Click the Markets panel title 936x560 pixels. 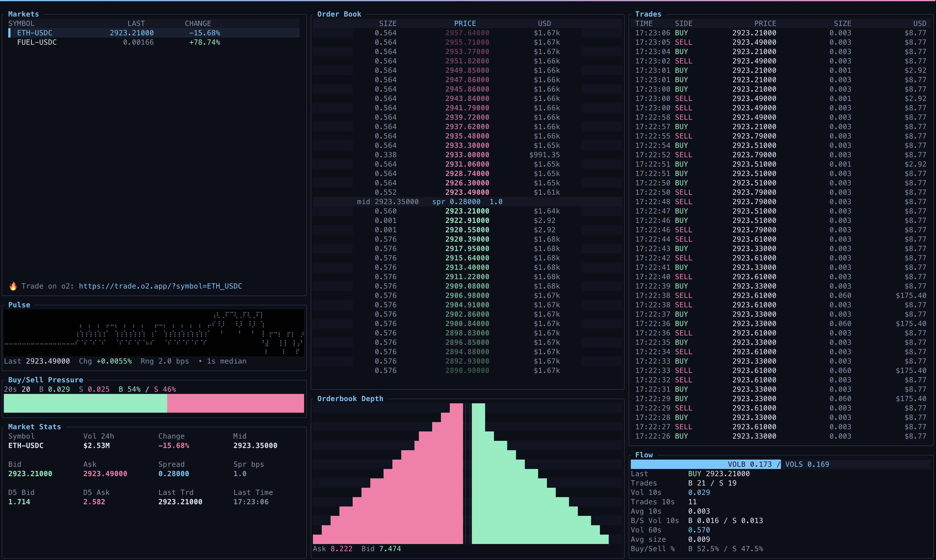coord(23,14)
